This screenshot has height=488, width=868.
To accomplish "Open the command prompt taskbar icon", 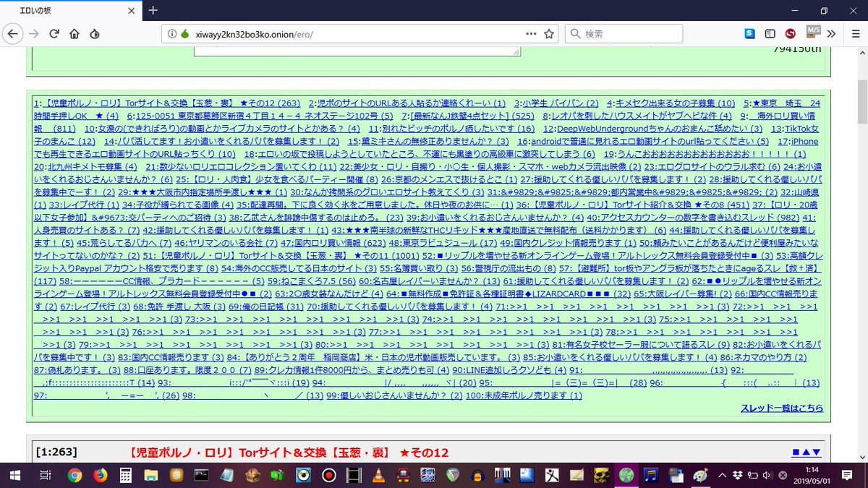I will (x=202, y=475).
